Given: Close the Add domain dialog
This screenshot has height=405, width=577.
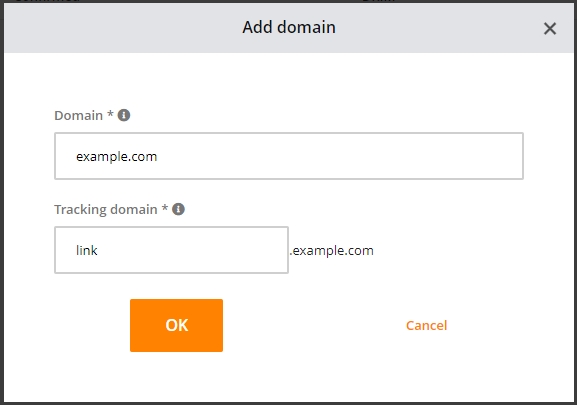Looking at the screenshot, I should click(x=550, y=28).
